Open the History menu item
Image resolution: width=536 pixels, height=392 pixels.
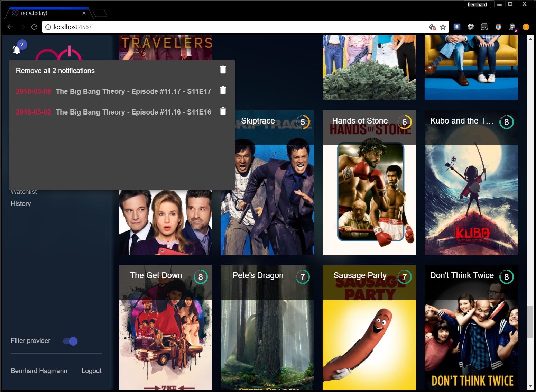coord(21,204)
